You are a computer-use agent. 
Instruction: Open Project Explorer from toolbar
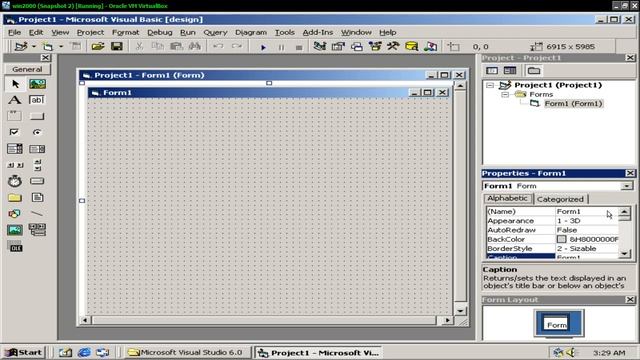click(x=320, y=47)
